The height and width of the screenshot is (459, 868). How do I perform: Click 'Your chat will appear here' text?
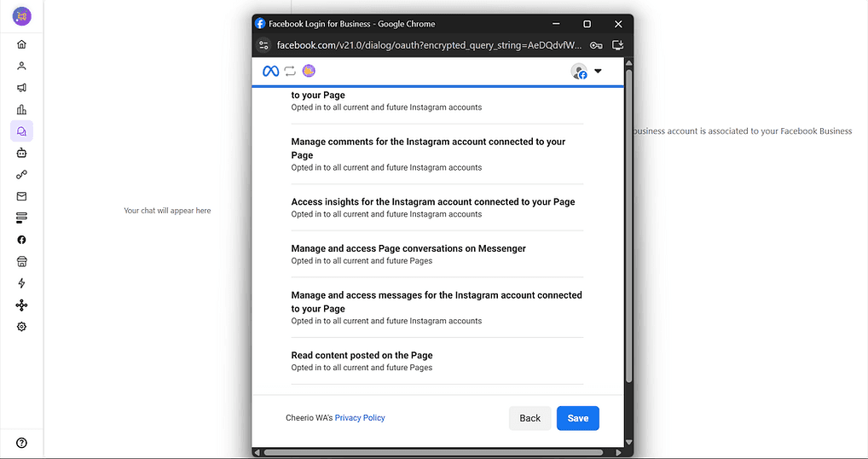pyautogui.click(x=167, y=211)
